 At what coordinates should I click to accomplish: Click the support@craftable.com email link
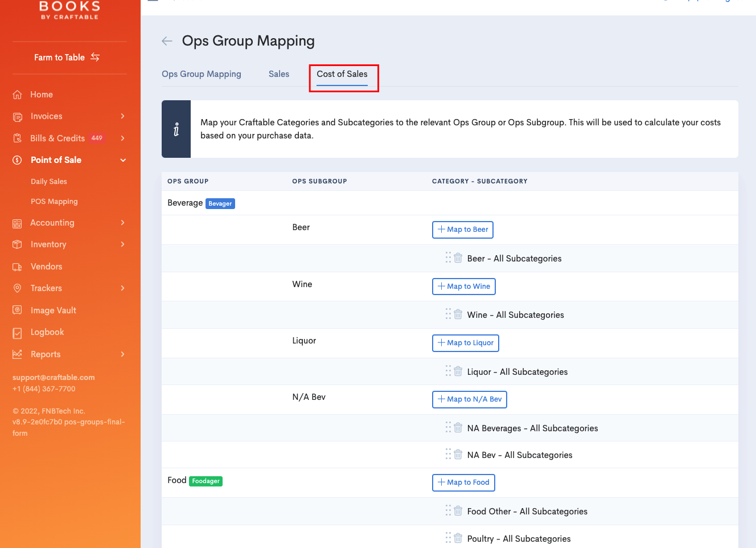[x=53, y=377]
